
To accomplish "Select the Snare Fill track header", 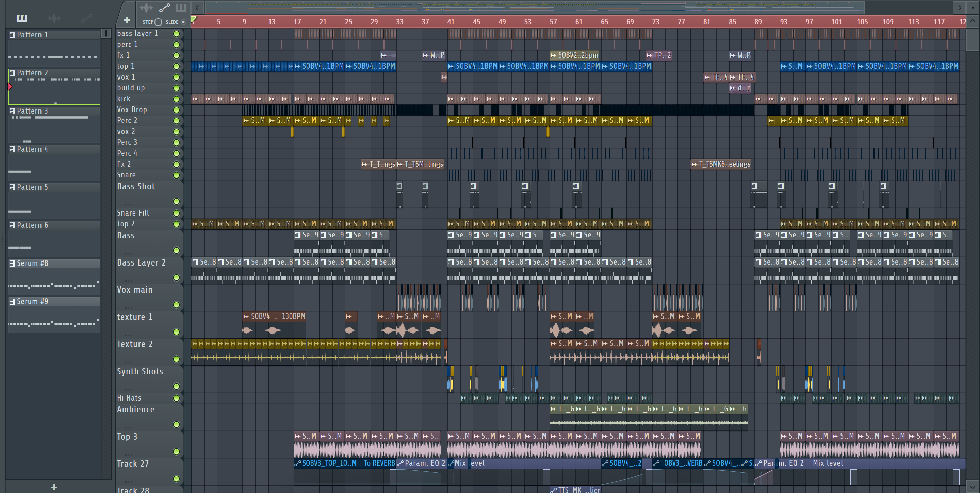I will [149, 213].
